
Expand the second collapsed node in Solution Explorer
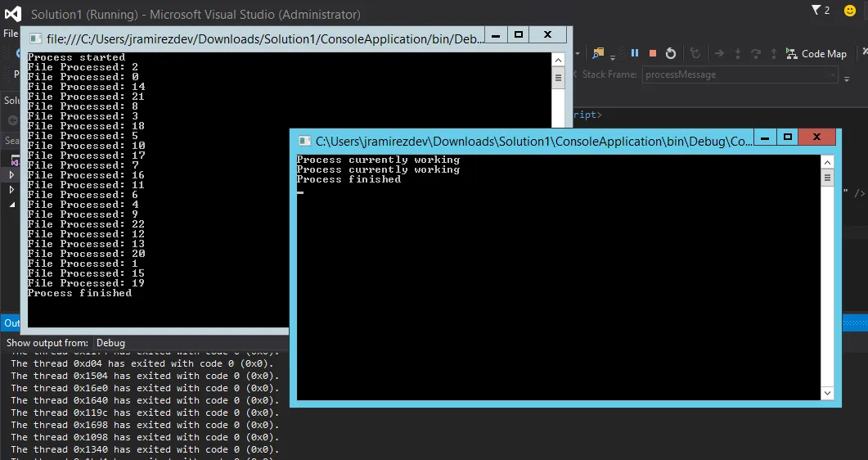click(x=11, y=190)
